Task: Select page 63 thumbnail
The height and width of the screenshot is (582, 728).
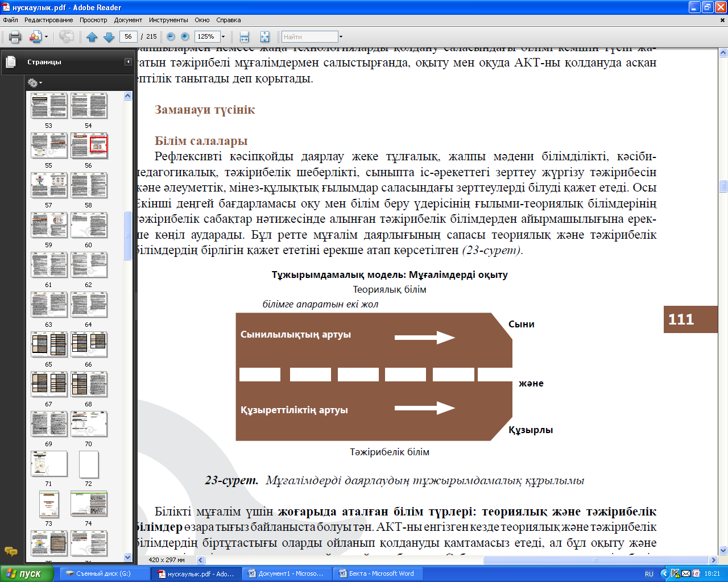Action: pyautogui.click(x=48, y=305)
